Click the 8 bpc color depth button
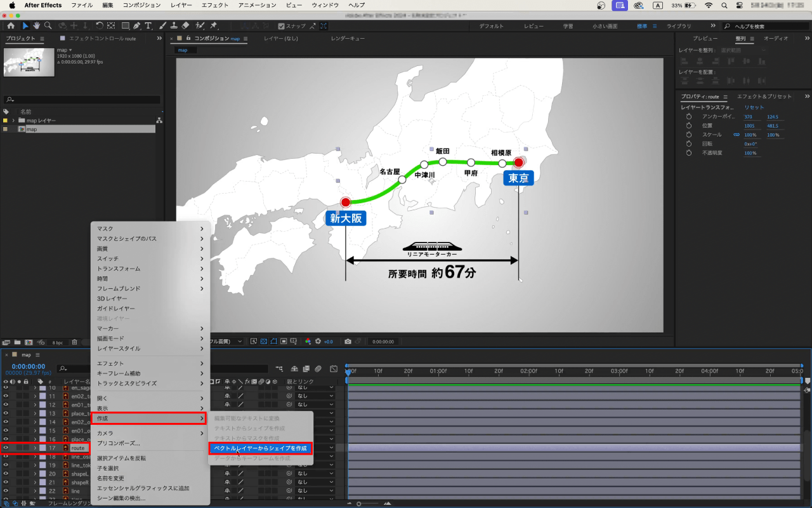Viewport: 812px width, 508px height. [x=58, y=342]
